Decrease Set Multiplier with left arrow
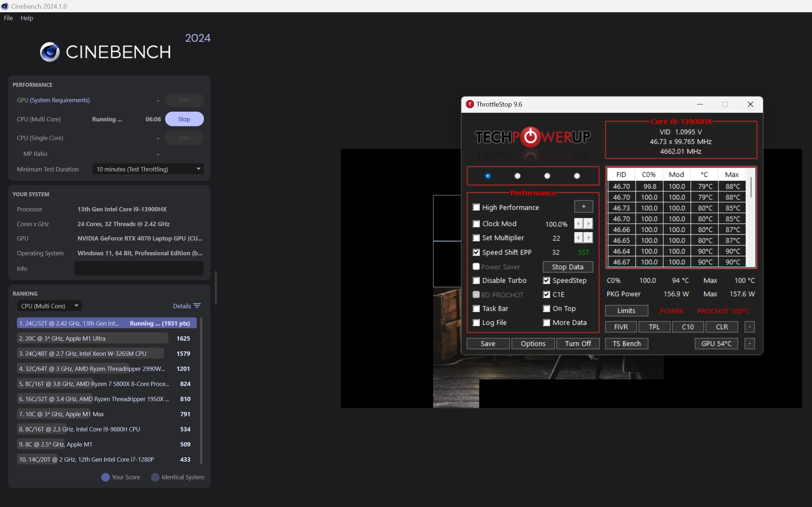This screenshot has width=812, height=507. pyautogui.click(x=578, y=238)
